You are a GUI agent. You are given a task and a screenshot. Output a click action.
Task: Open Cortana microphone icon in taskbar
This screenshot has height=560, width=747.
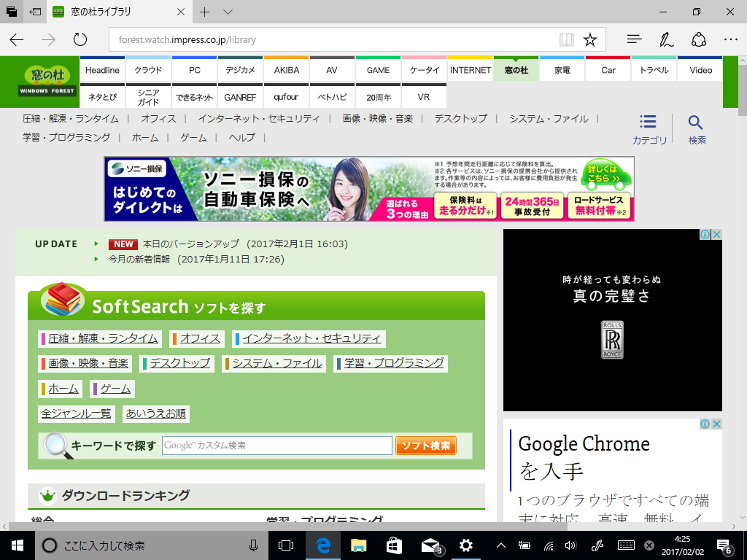click(252, 545)
